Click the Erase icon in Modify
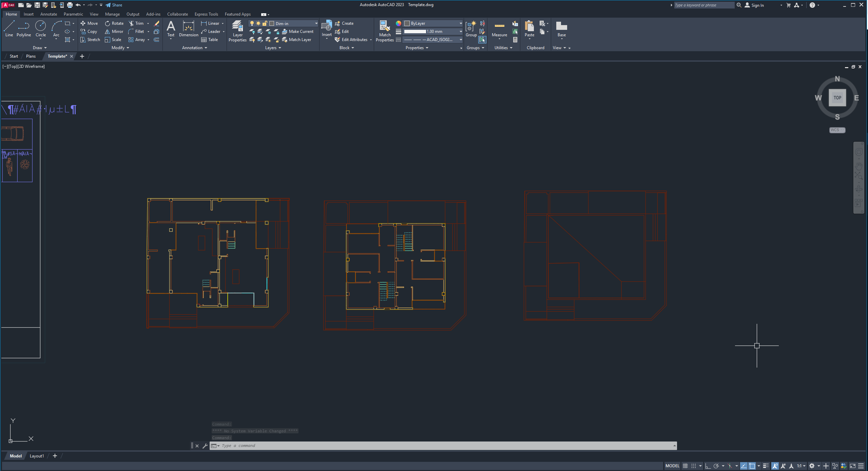The width and height of the screenshot is (868, 471). [156, 23]
